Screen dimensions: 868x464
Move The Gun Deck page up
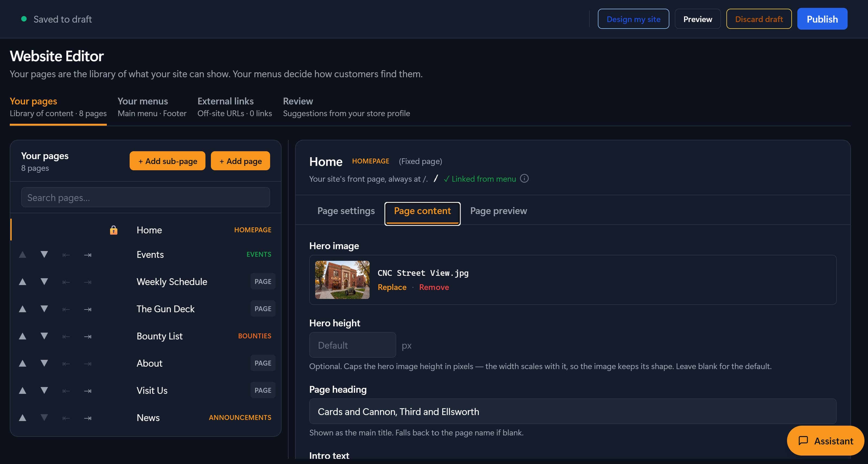pos(23,309)
